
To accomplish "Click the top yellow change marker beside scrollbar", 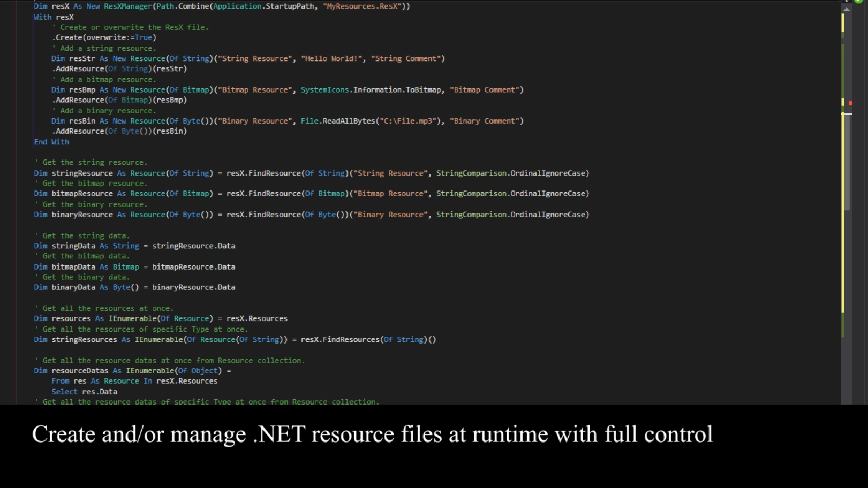I will click(x=843, y=22).
